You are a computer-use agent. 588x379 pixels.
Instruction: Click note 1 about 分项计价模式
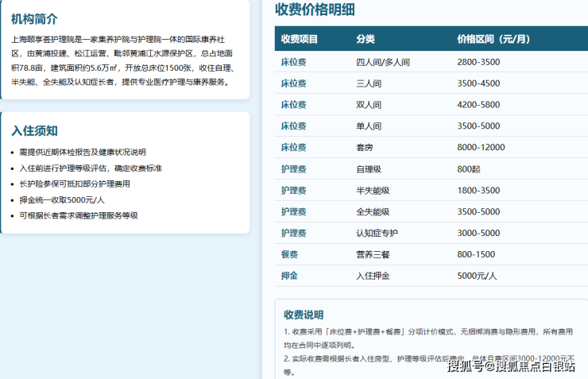[428, 338]
